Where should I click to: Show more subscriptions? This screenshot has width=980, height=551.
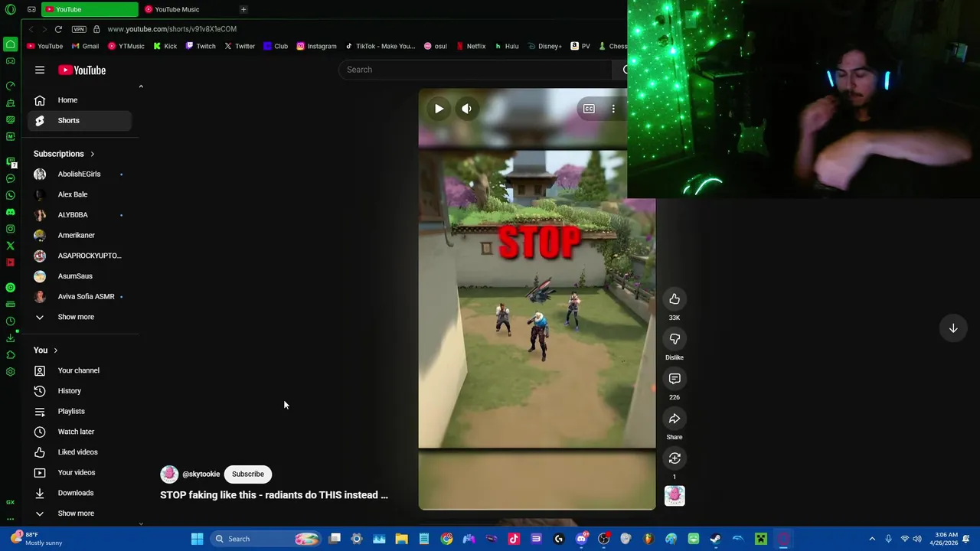pyautogui.click(x=76, y=317)
